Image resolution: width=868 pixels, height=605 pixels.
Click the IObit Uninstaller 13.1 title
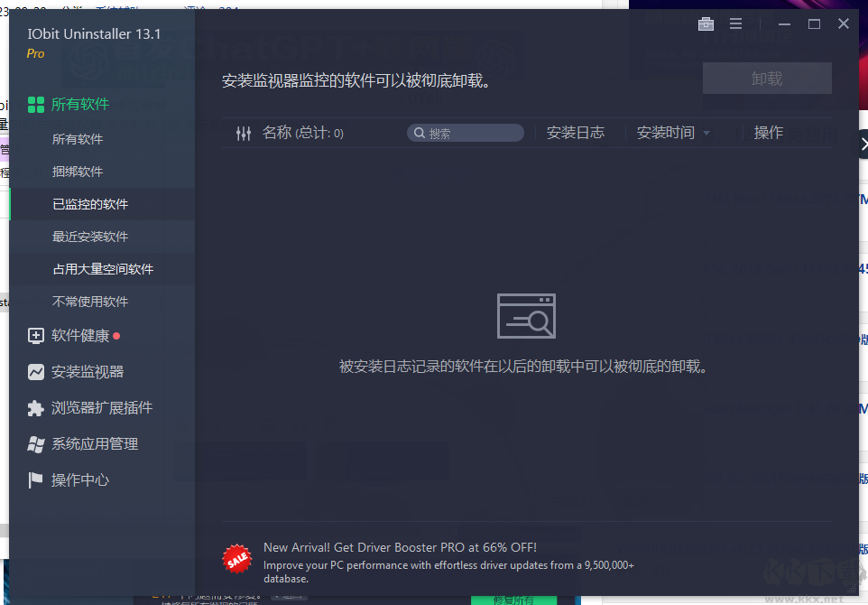[94, 33]
